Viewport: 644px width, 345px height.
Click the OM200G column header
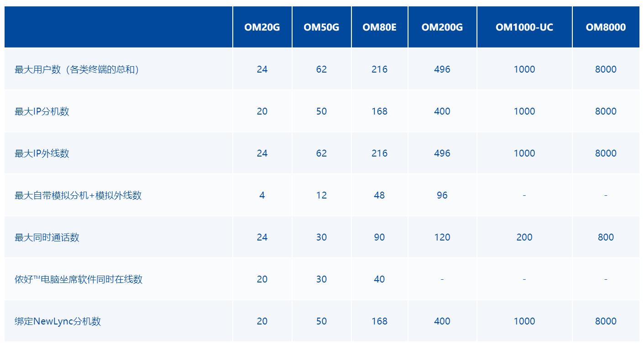(x=442, y=27)
